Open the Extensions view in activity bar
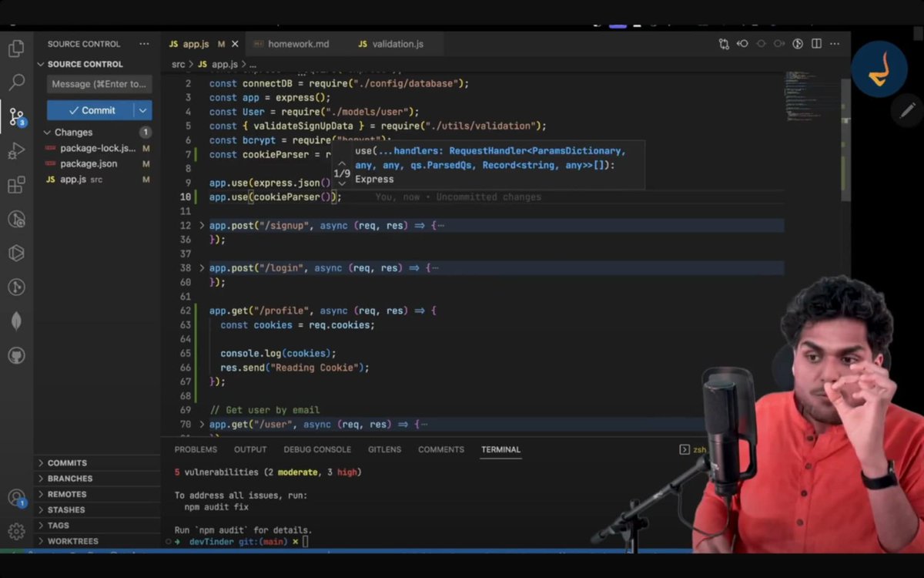Viewport: 924px width, 578px height. [x=15, y=185]
